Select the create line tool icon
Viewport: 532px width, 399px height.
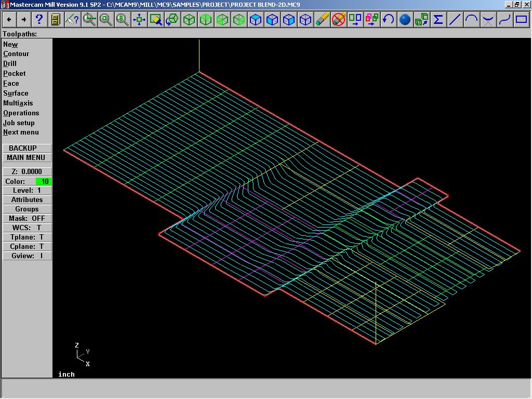pyautogui.click(x=455, y=20)
